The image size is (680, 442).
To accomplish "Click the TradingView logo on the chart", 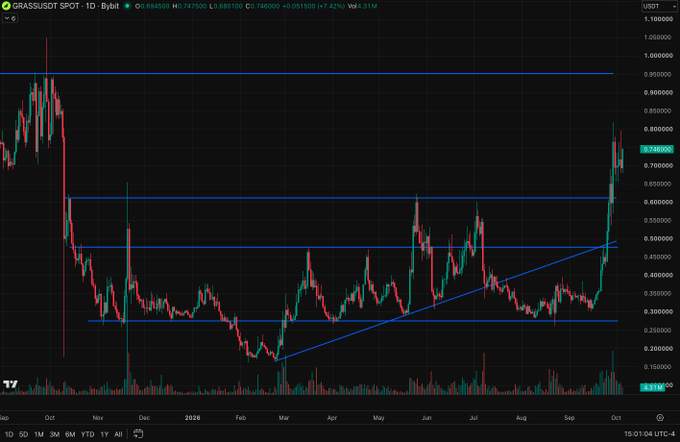I will point(10,384).
